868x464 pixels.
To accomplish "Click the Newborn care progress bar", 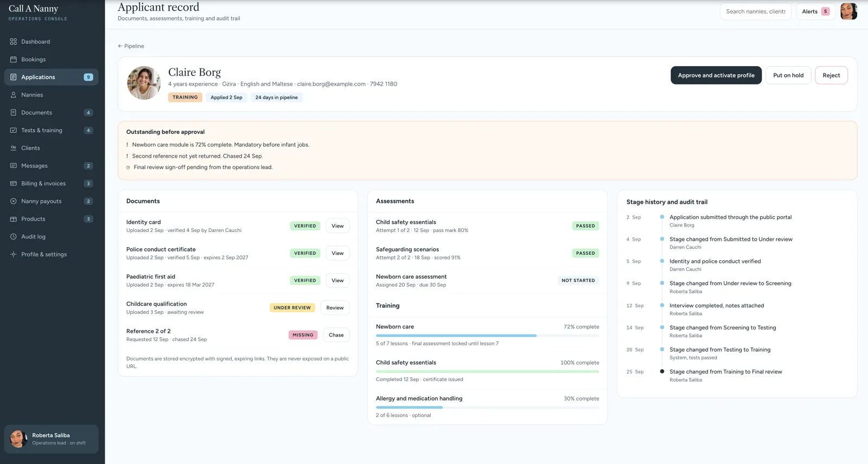I will coord(487,336).
